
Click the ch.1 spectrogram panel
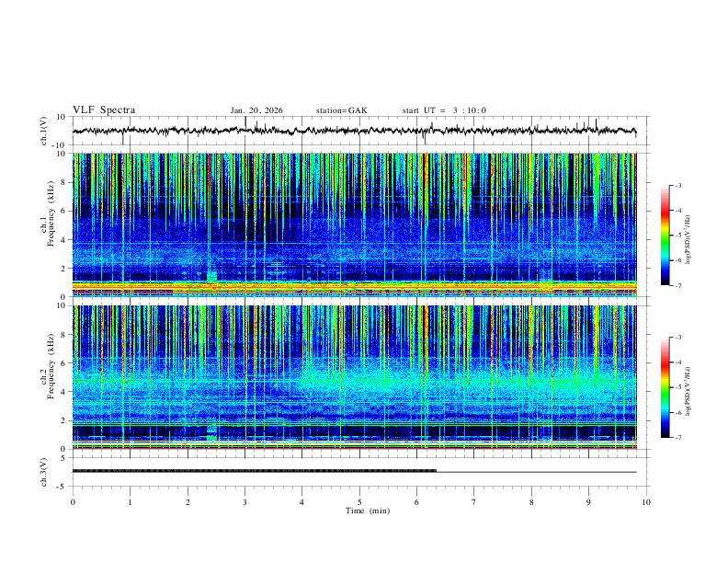coord(355,224)
